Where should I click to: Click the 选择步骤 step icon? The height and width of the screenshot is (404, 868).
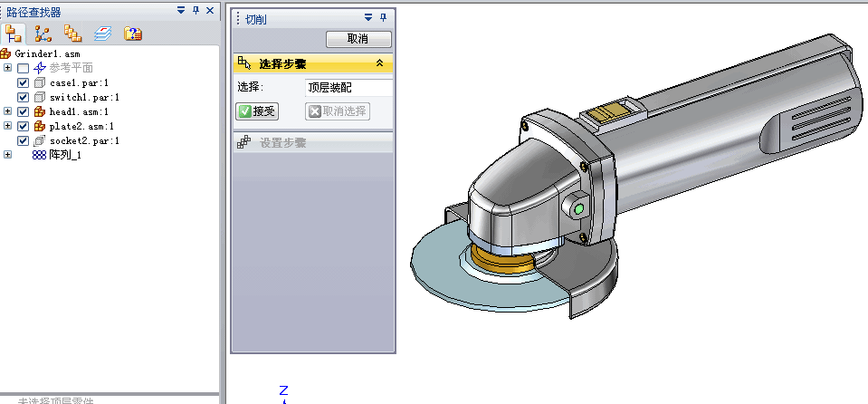click(244, 63)
